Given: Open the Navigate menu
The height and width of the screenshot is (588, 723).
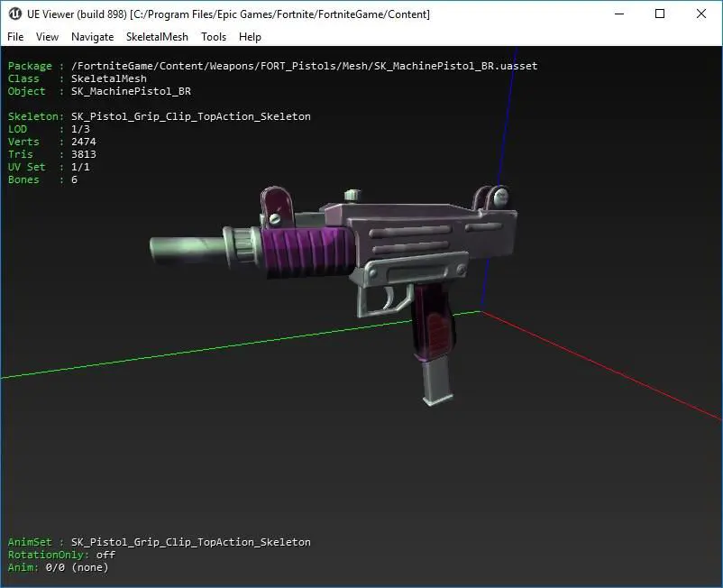Looking at the screenshot, I should [x=92, y=37].
